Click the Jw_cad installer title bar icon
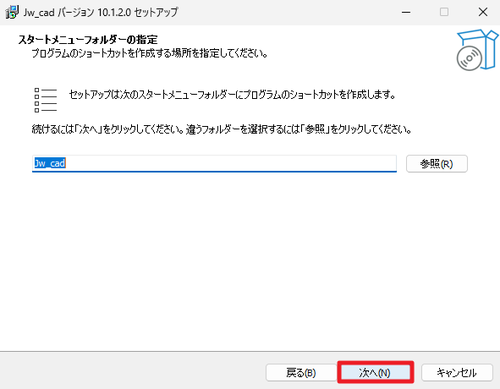The width and height of the screenshot is (500, 389). tap(12, 12)
